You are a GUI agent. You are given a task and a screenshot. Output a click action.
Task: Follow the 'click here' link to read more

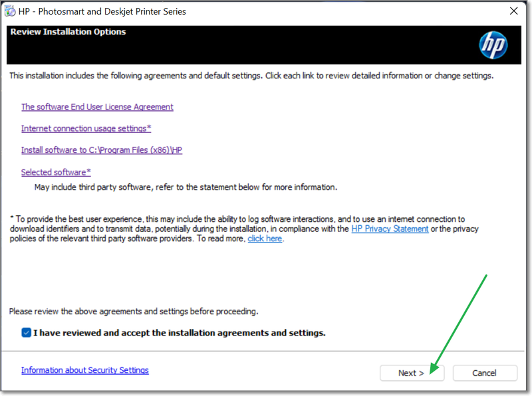click(x=265, y=239)
